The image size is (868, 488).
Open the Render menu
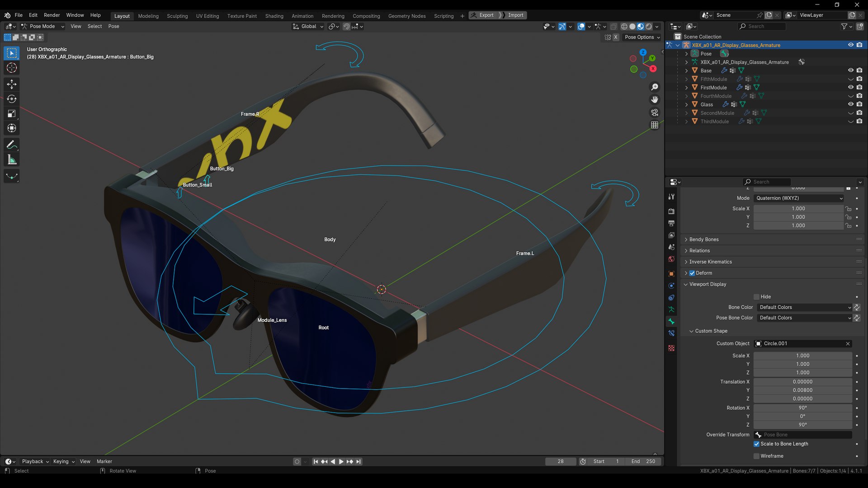tap(52, 15)
